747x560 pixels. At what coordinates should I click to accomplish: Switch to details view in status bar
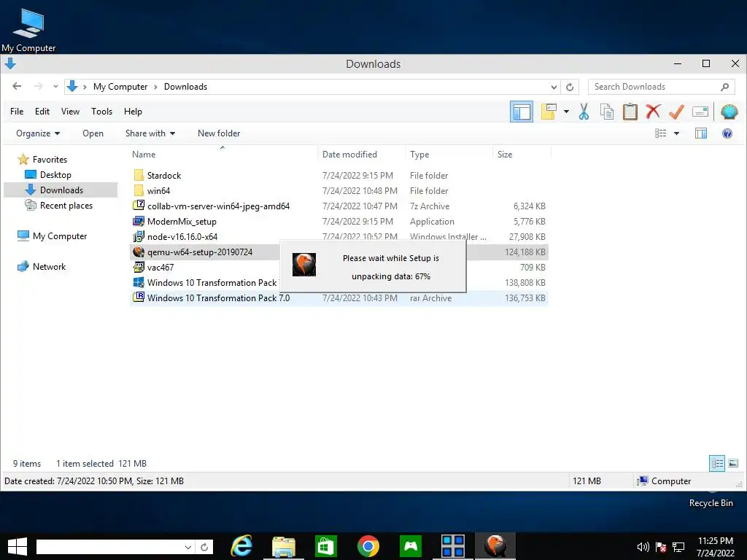[x=717, y=463]
